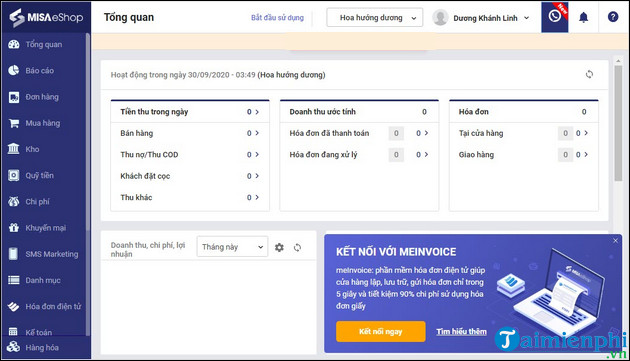Open the Hoa hướng dương store dropdown
630x361 pixels.
point(374,18)
